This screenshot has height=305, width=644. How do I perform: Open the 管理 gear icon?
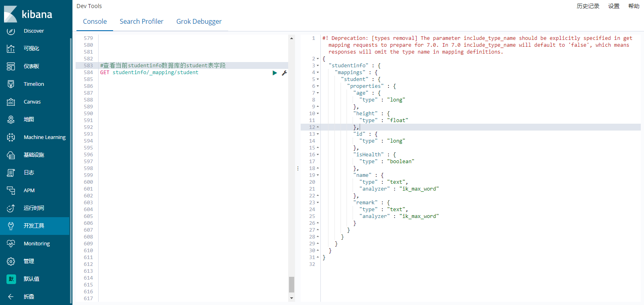11,261
